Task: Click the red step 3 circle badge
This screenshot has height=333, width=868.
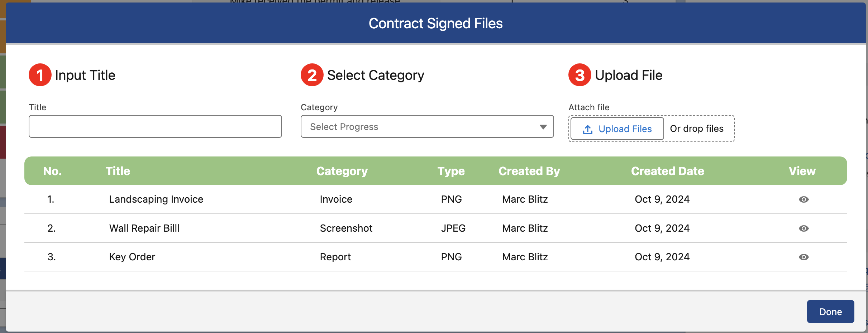Action: click(x=580, y=75)
